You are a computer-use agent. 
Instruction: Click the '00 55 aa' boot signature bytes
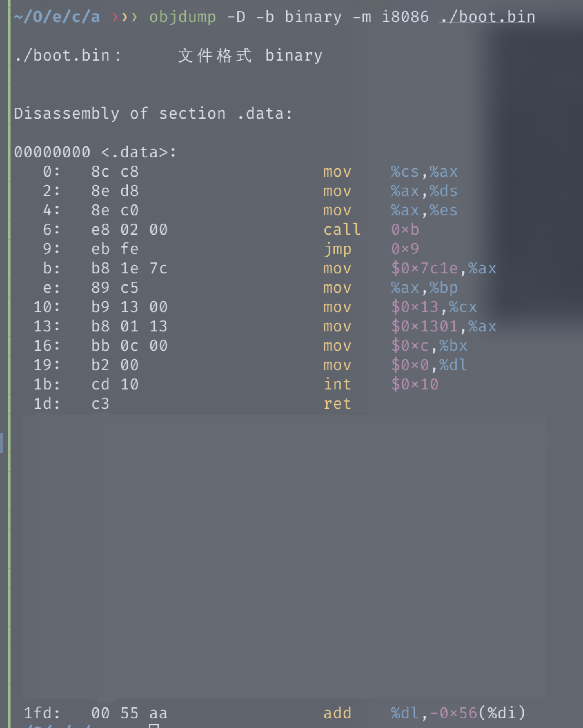point(129,713)
